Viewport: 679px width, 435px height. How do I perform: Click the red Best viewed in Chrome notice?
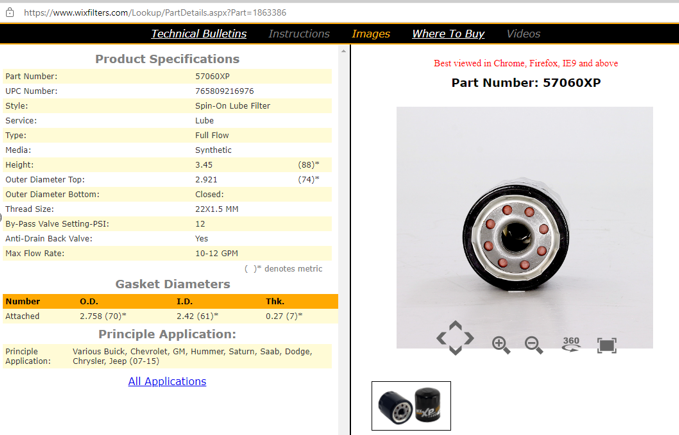click(526, 63)
